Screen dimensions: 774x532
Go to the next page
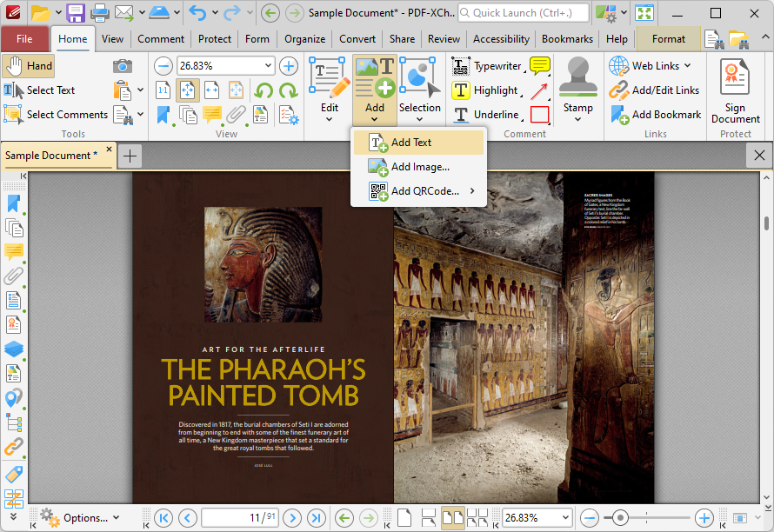(292, 518)
